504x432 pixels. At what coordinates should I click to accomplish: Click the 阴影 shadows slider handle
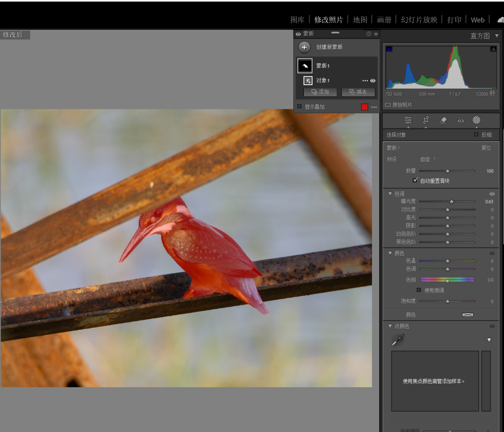click(x=448, y=226)
